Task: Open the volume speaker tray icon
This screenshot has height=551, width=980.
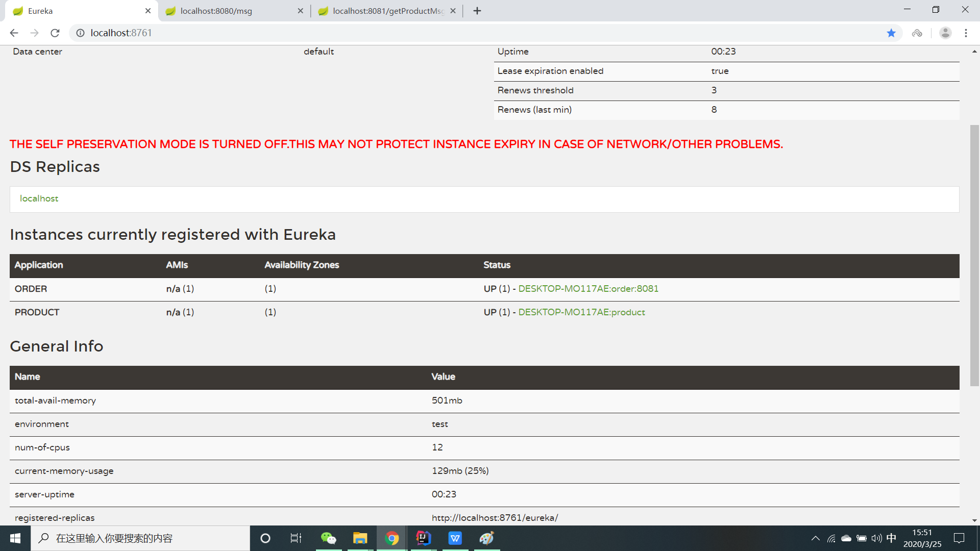Action: pos(876,538)
